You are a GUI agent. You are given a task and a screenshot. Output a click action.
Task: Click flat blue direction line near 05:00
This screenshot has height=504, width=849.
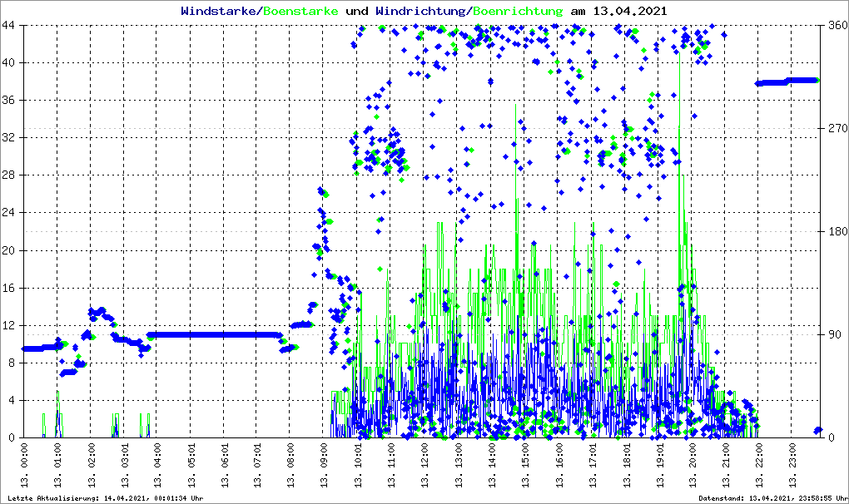pyautogui.click(x=191, y=334)
